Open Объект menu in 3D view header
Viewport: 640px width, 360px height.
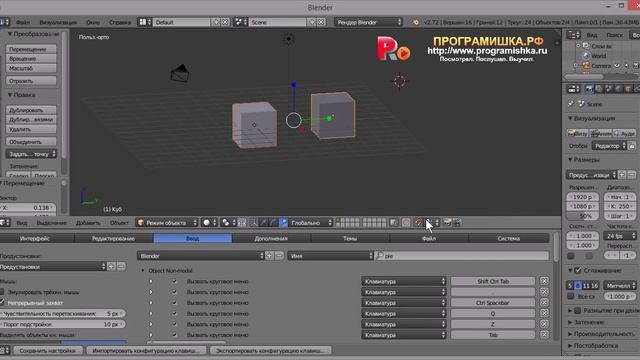click(119, 223)
